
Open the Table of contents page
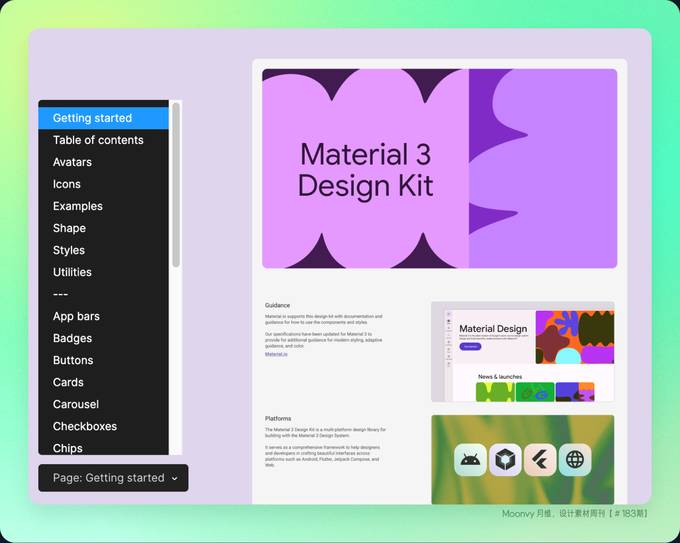[x=103, y=140]
